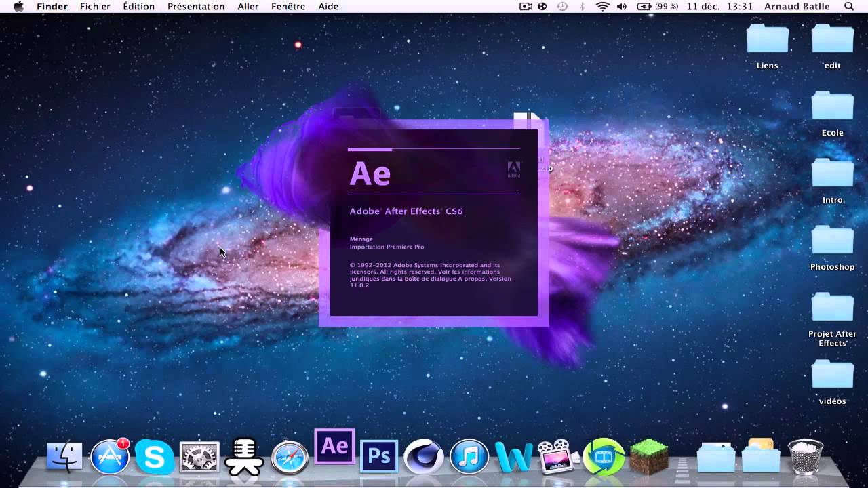The width and height of the screenshot is (868, 488).
Task: Select the vidéos desktop folder
Action: click(832, 382)
